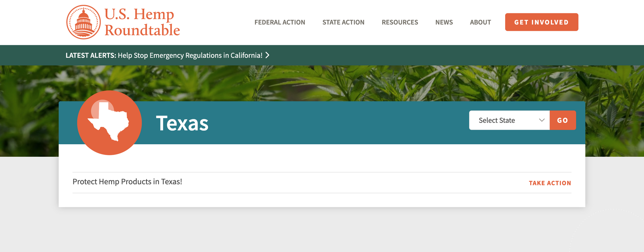The image size is (644, 252).
Task: Open the State Action menu
Action: coord(343,22)
